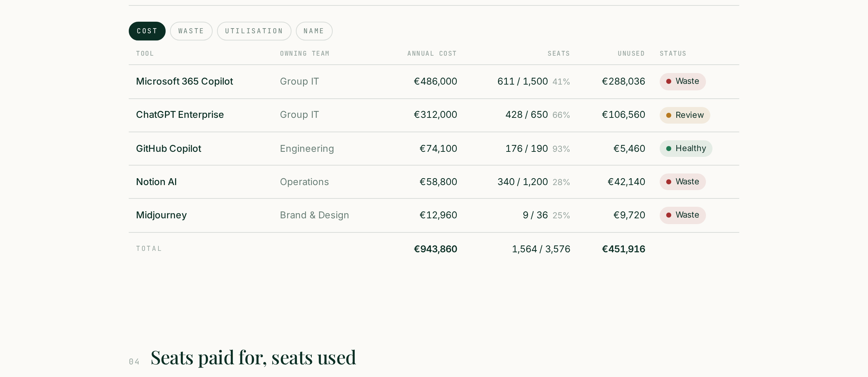Select the €312,000 annual cost value
The image size is (868, 377).
(435, 115)
